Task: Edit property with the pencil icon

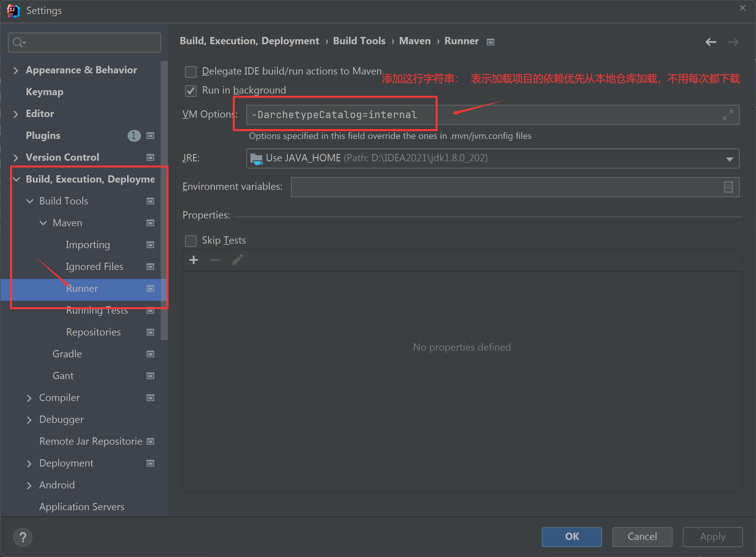Action: pyautogui.click(x=238, y=260)
